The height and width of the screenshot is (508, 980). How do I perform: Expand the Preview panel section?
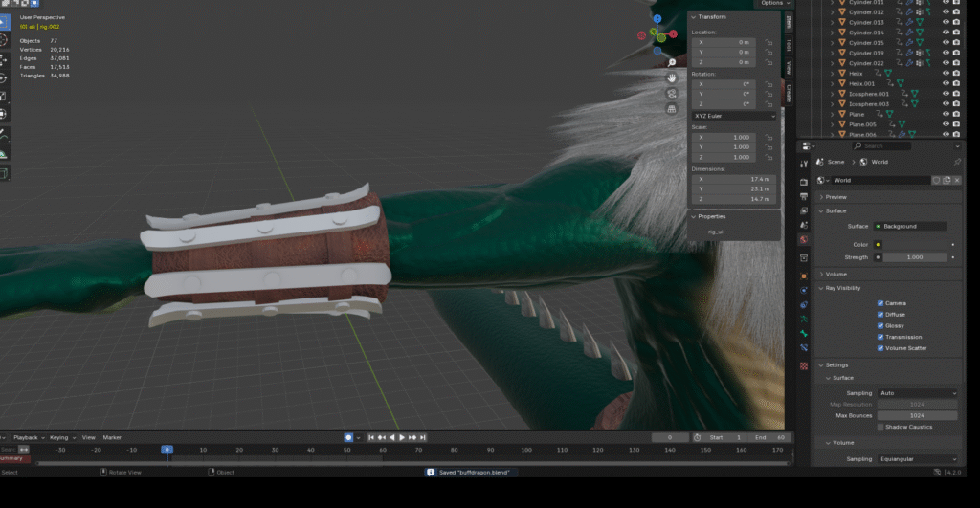pos(835,197)
